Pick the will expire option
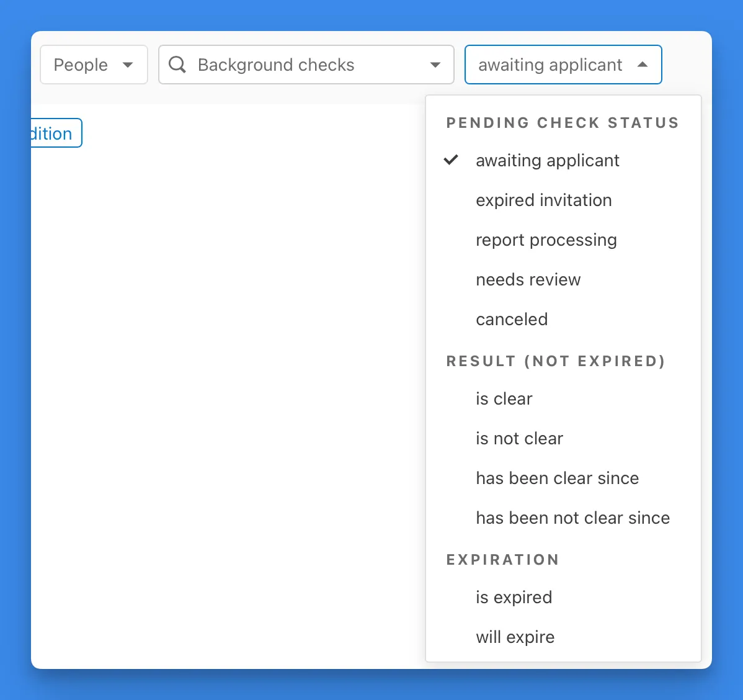743x700 pixels. pyautogui.click(x=515, y=637)
